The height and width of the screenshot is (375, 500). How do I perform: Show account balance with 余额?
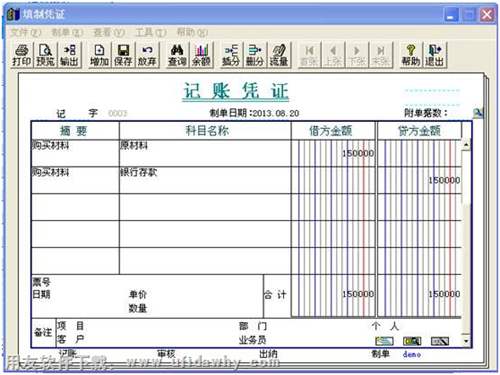click(x=201, y=55)
